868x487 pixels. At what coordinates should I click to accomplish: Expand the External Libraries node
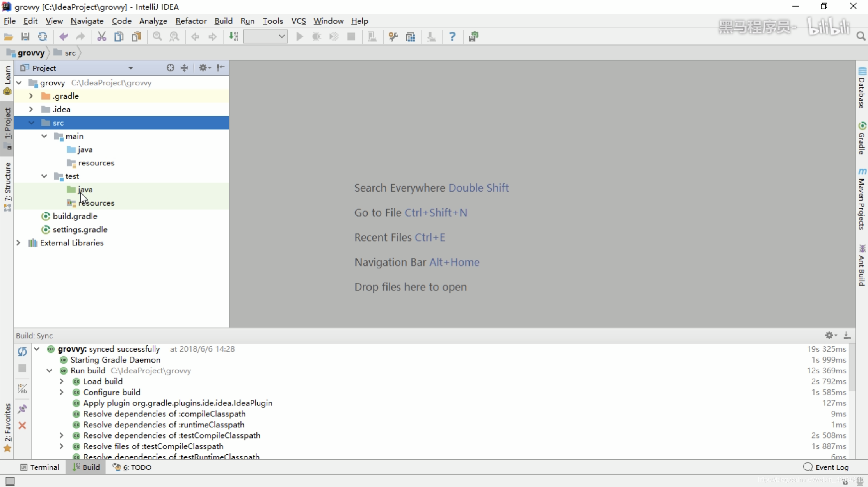[x=18, y=243]
